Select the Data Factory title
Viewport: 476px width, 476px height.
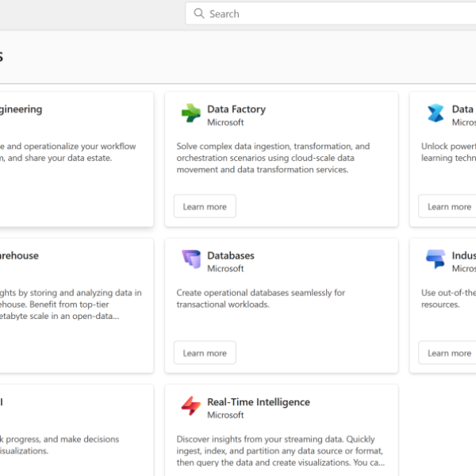coord(236,109)
